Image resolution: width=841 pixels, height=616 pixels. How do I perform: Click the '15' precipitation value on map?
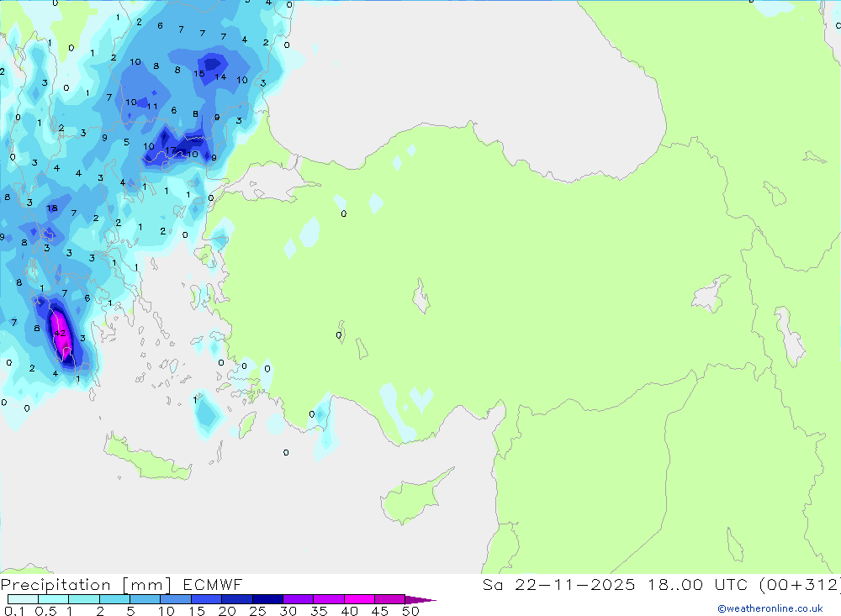(x=199, y=73)
